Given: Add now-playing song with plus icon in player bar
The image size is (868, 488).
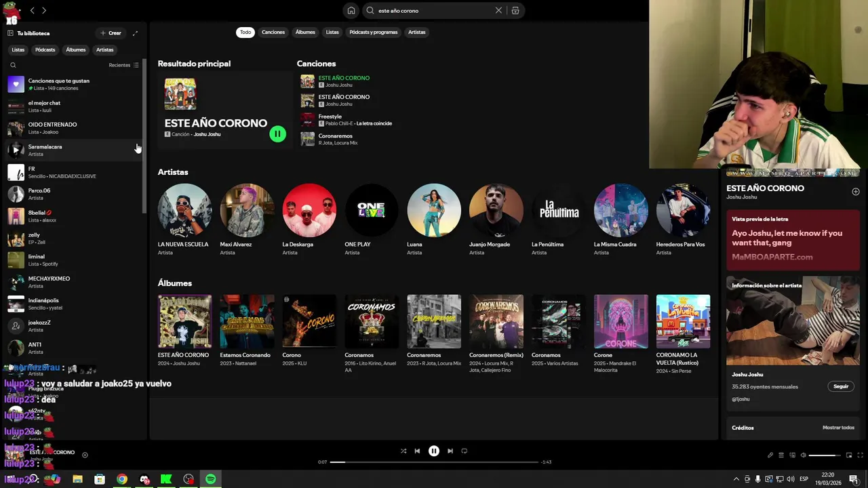Looking at the screenshot, I should (x=85, y=455).
